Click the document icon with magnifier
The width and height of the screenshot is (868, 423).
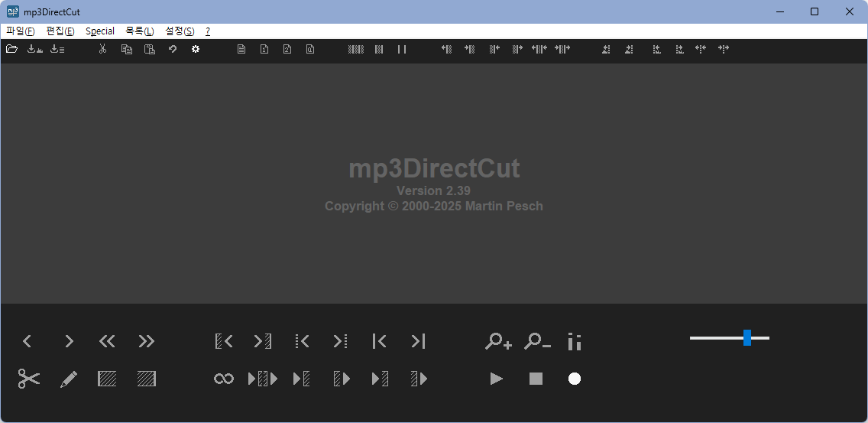[310, 49]
